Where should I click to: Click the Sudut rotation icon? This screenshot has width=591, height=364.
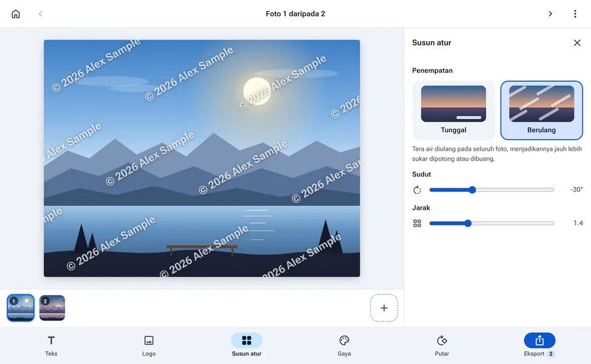[x=417, y=190]
